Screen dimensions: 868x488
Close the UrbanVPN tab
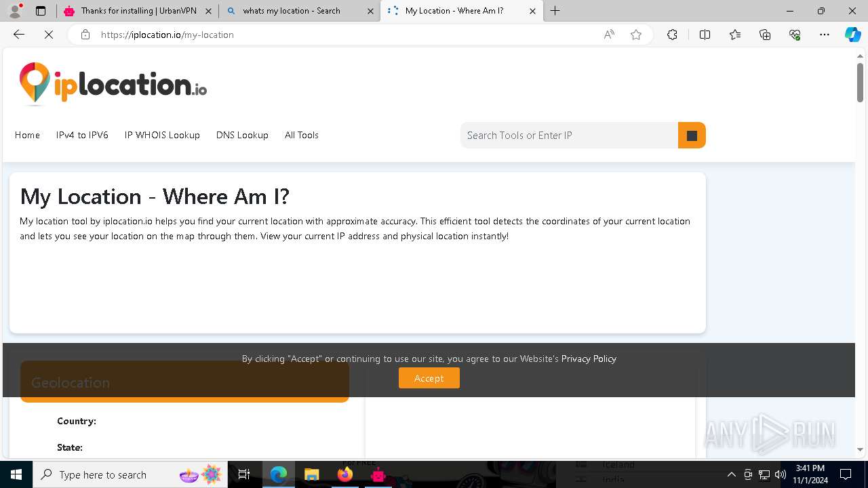[x=208, y=11]
